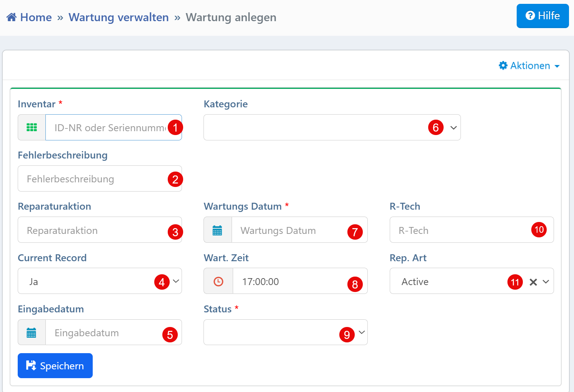Click the calendar icon for Wartungs Datum

217,230
